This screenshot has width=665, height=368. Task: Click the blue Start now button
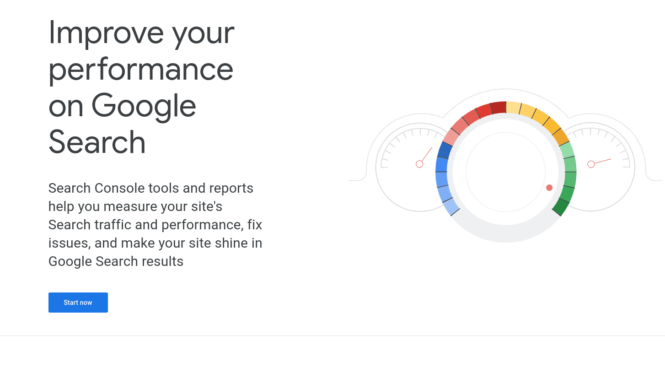point(78,302)
